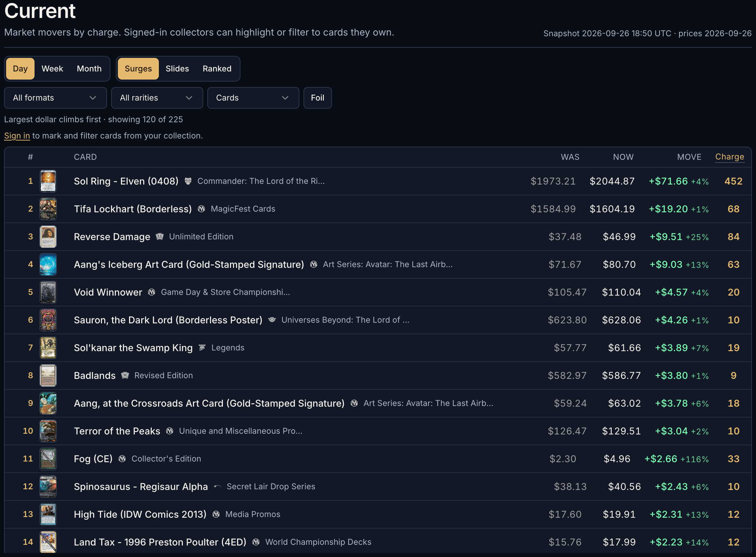This screenshot has height=557, width=756.
Task: Click the +116% change for Fog (CE)
Action: point(694,459)
